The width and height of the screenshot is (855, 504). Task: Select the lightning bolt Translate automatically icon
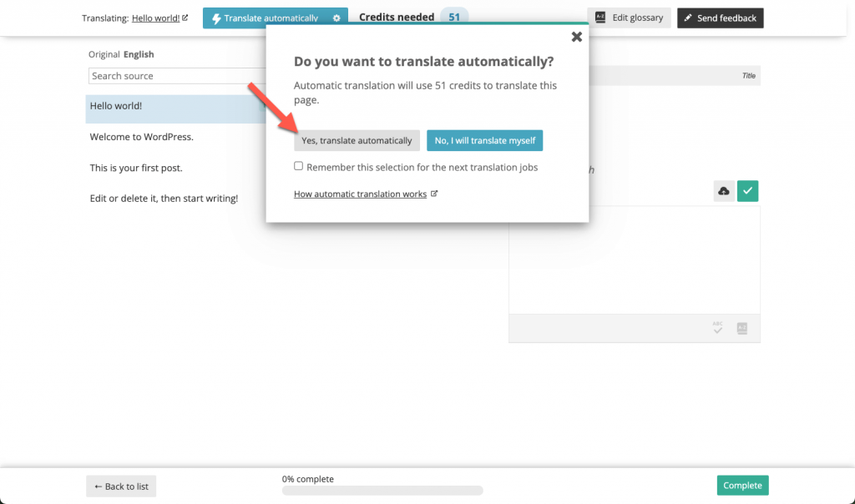point(217,17)
